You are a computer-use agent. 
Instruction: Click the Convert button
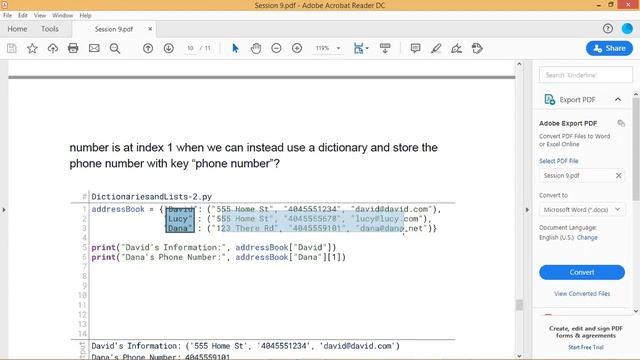(x=582, y=272)
